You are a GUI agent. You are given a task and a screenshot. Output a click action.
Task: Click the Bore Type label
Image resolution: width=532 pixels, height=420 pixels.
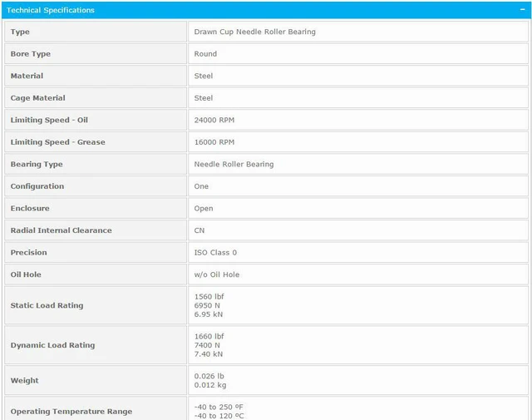tap(31, 54)
